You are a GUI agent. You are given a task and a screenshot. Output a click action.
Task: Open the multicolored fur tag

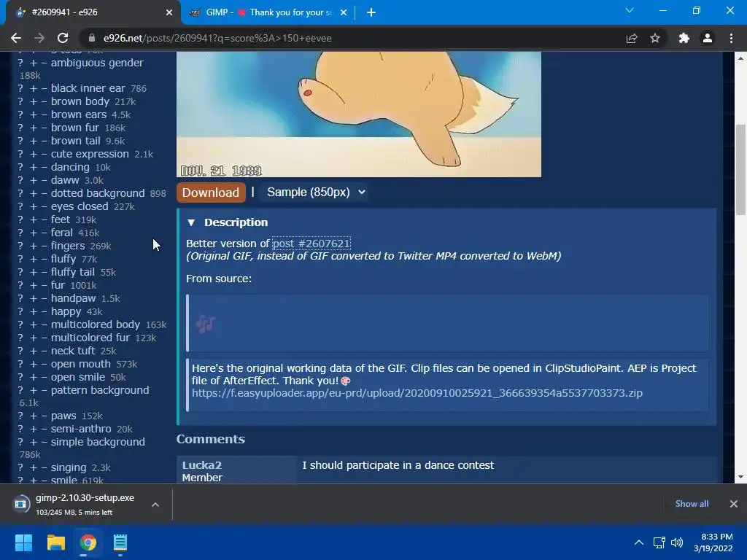pyautogui.click(x=90, y=338)
